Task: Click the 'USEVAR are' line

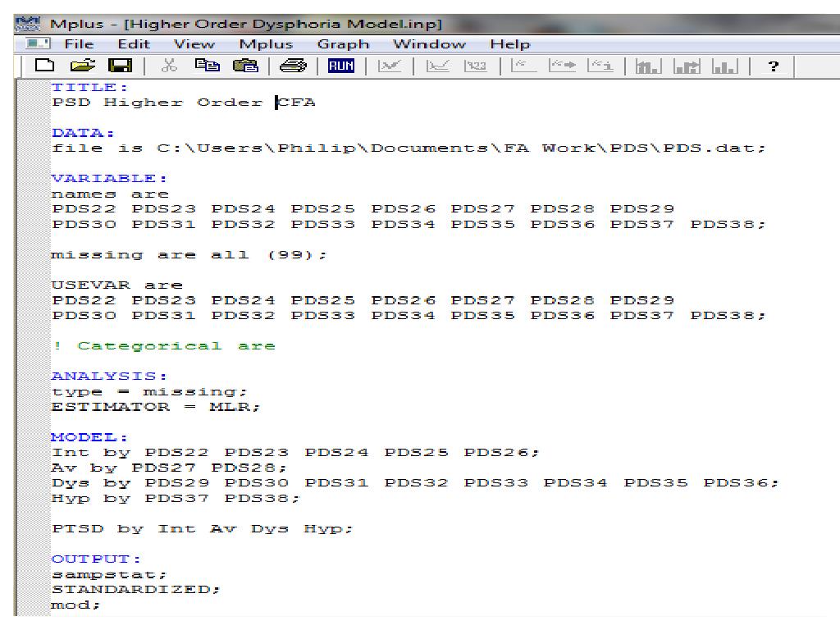Action: point(117,285)
